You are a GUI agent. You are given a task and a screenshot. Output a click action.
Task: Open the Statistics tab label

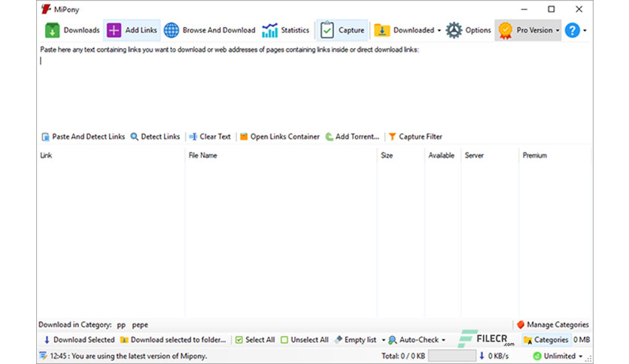point(295,30)
